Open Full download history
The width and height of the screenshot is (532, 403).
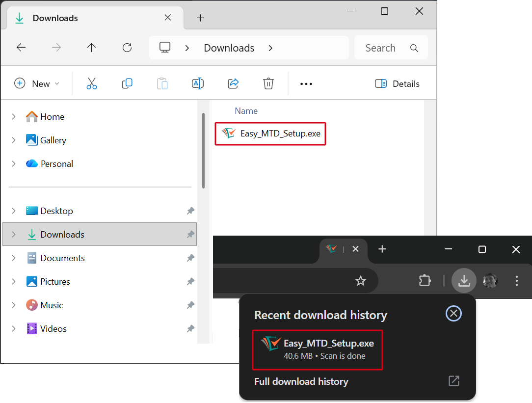pyautogui.click(x=301, y=381)
